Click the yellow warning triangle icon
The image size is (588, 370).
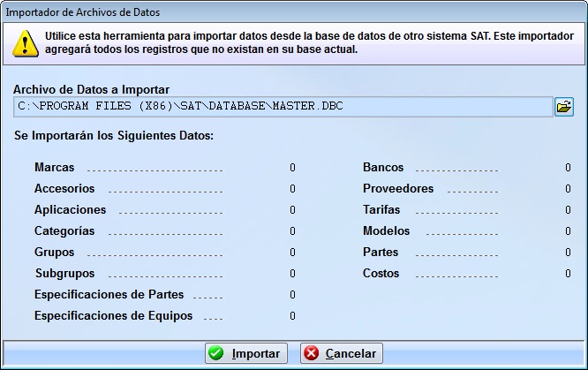point(23,42)
